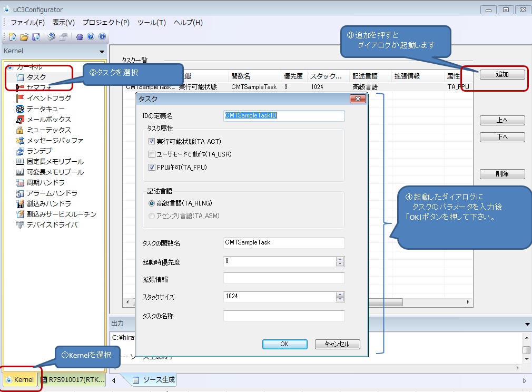The height and width of the screenshot is (392, 532).
Task: Increase 起動時優先度 with up spinner arrow
Action: 340,259
